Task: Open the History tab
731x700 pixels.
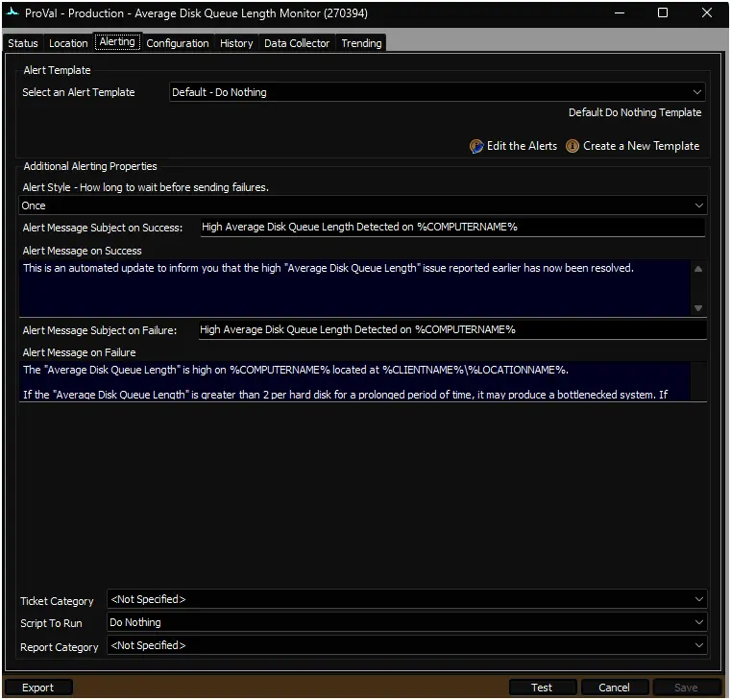Action: tap(236, 43)
